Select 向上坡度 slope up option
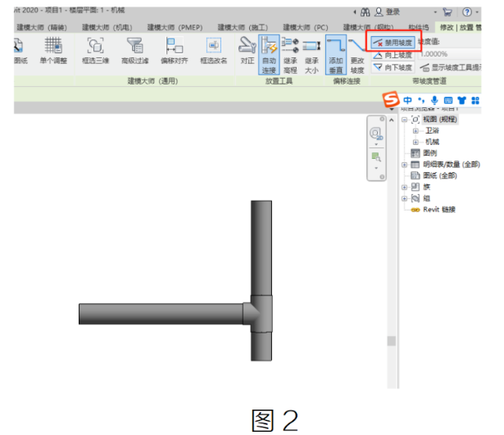Image resolution: width=504 pixels, height=435 pixels. [x=393, y=55]
